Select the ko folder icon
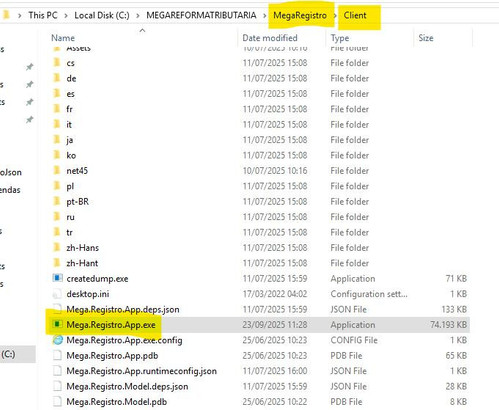 pos(57,155)
